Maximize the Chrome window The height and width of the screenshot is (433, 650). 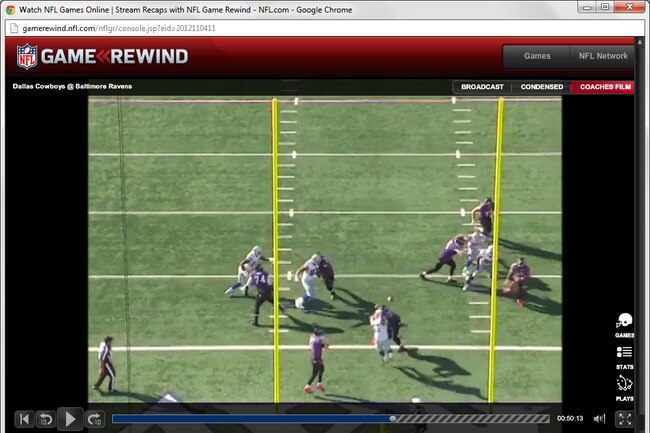(605, 7)
